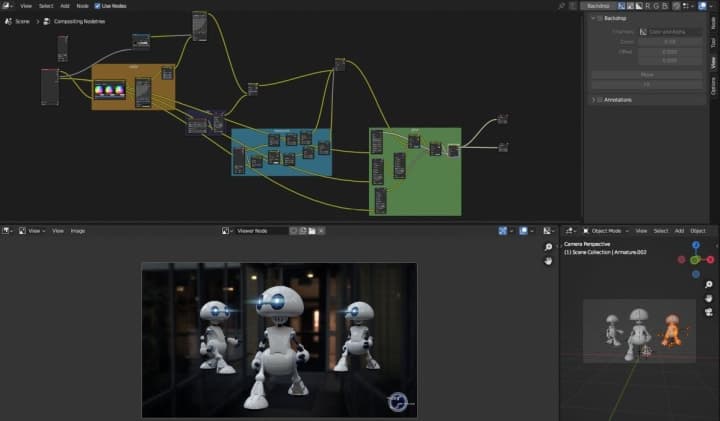Open the Channels dropdown in Backdrop panel
The image size is (720, 421).
tap(671, 31)
